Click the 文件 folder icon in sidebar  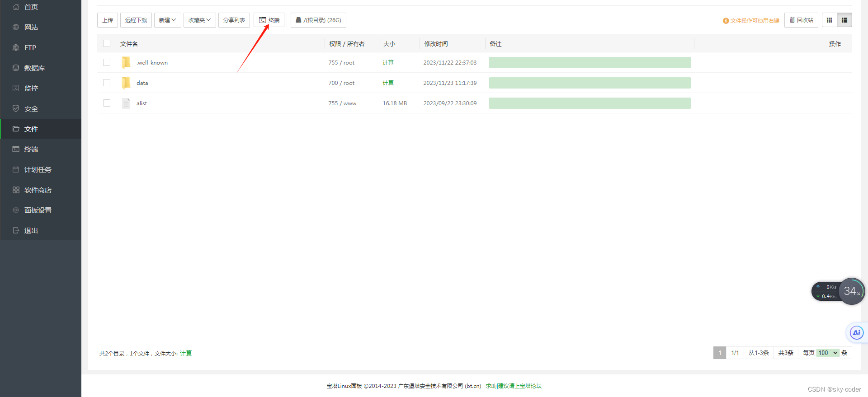click(x=16, y=129)
